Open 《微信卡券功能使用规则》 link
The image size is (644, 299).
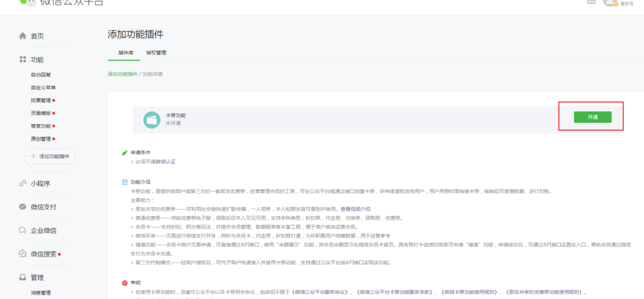pos(470,292)
